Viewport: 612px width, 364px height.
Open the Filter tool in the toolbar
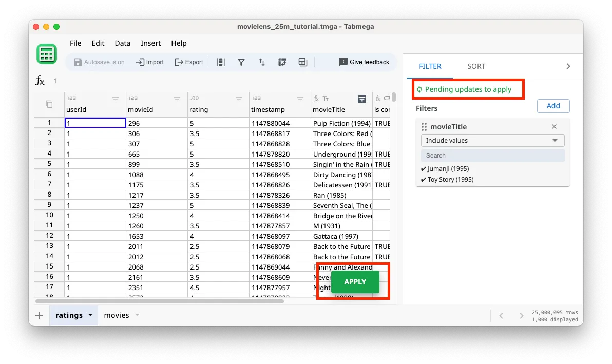241,62
